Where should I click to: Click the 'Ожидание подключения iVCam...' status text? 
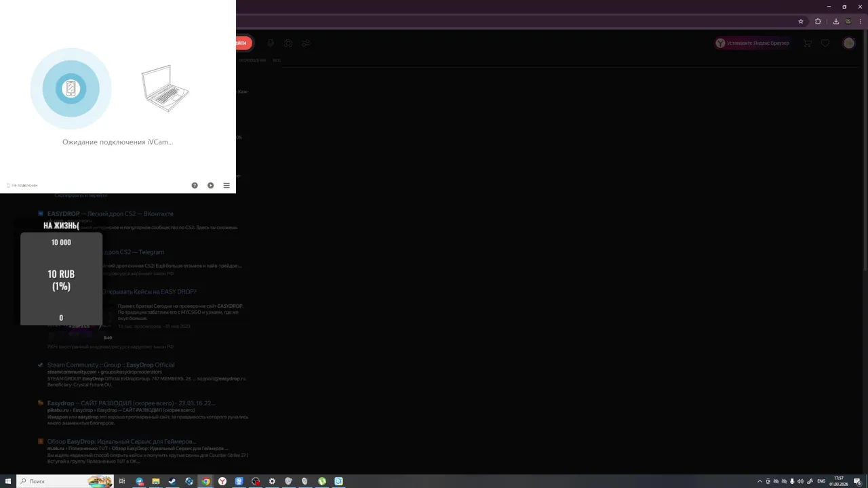118,142
